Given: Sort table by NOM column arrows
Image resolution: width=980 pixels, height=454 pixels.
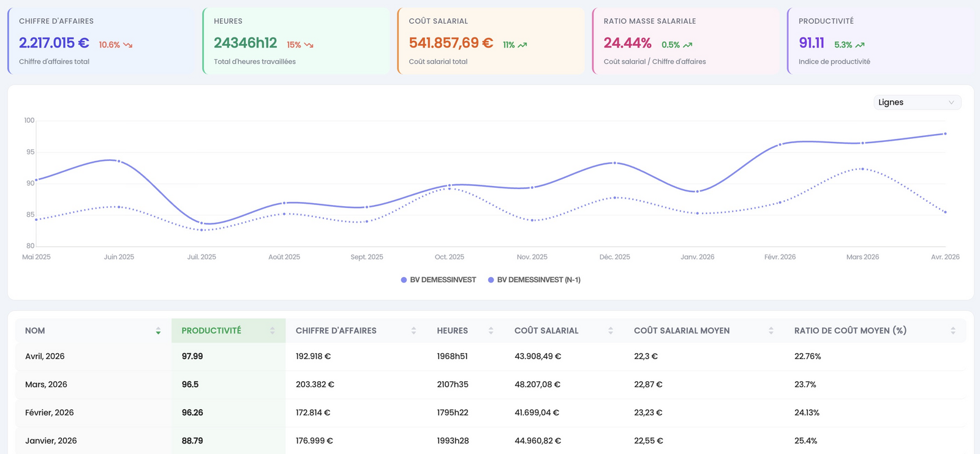Looking at the screenshot, I should pos(158,331).
